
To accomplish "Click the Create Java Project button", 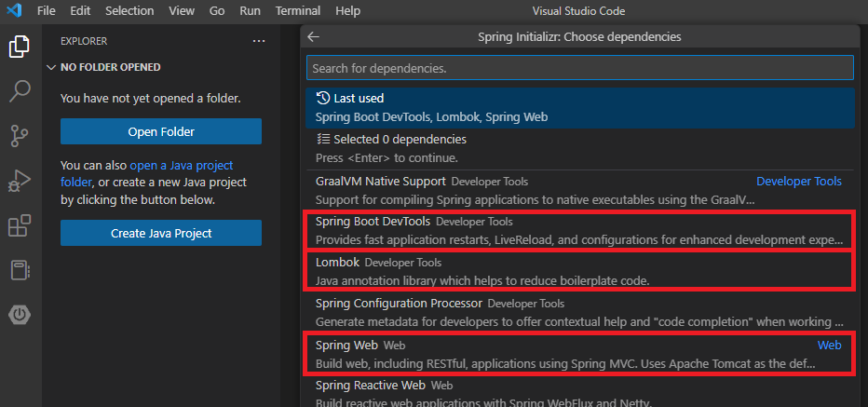I will [161, 233].
